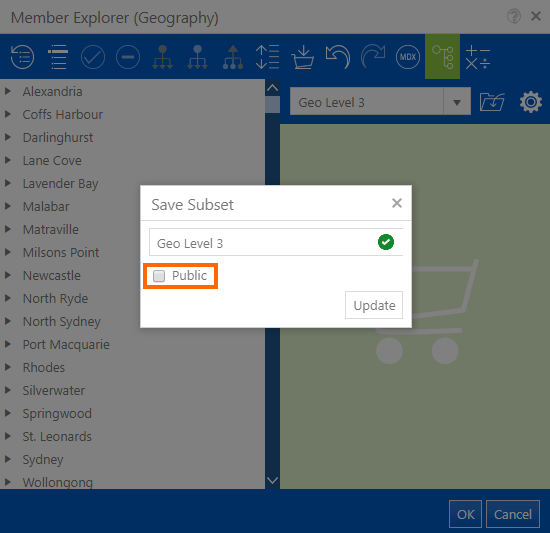
Task: Click the OK button
Action: coord(465,514)
